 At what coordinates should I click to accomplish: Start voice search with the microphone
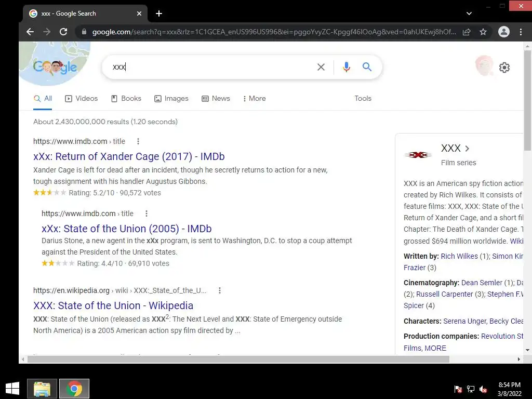coord(346,67)
